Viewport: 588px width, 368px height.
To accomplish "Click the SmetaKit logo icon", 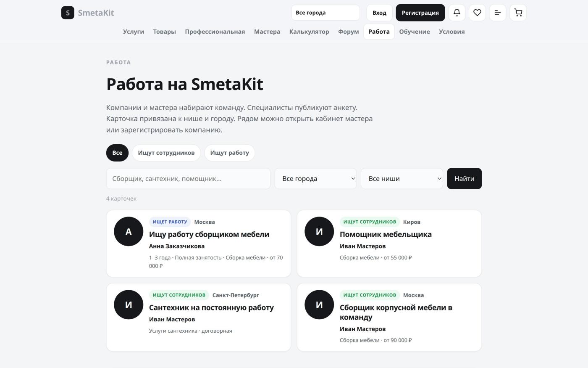I will [68, 13].
